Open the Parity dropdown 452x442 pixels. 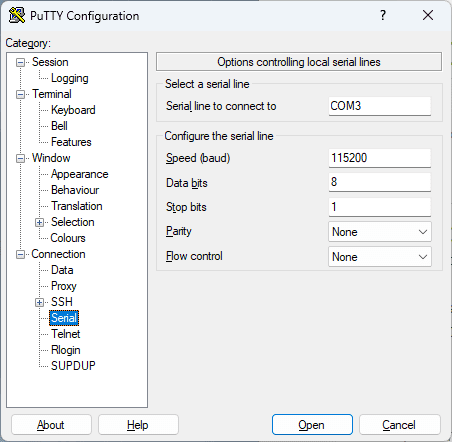(x=380, y=232)
